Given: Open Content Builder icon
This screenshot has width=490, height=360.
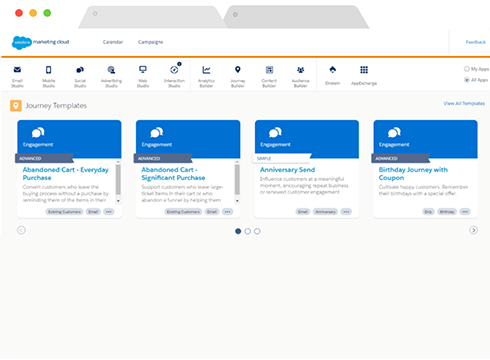Looking at the screenshot, I should pyautogui.click(x=269, y=70).
